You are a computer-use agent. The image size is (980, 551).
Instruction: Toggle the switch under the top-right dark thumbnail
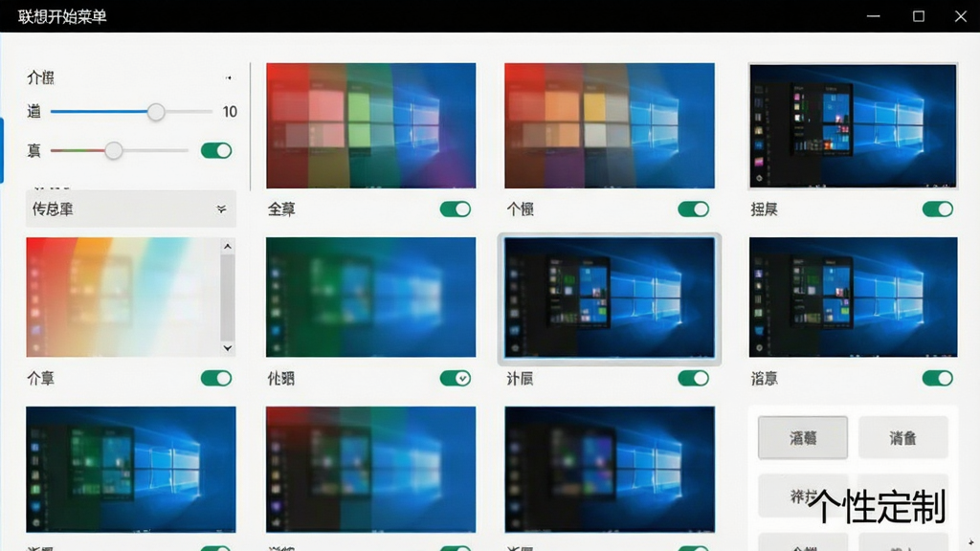point(938,209)
